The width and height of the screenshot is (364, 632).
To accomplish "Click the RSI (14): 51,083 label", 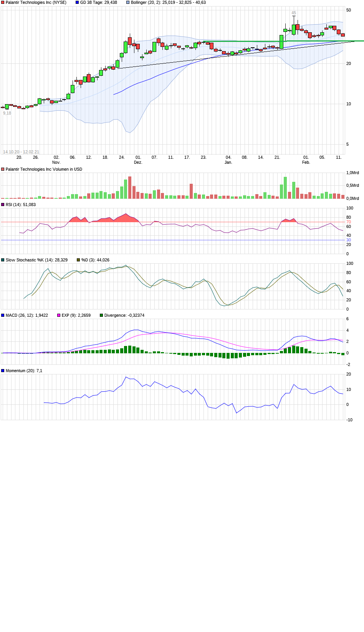I will 21,205.
